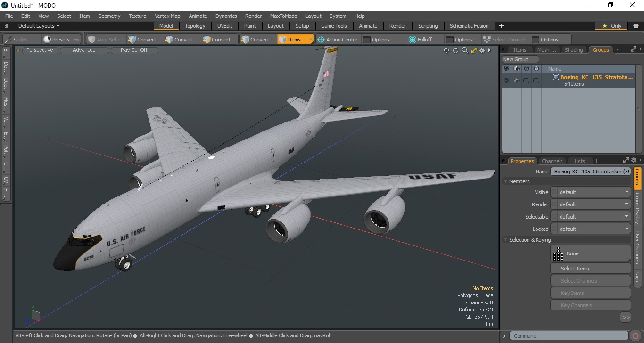Toggle the Only star button
This screenshot has height=343, width=644.
(x=612, y=26)
